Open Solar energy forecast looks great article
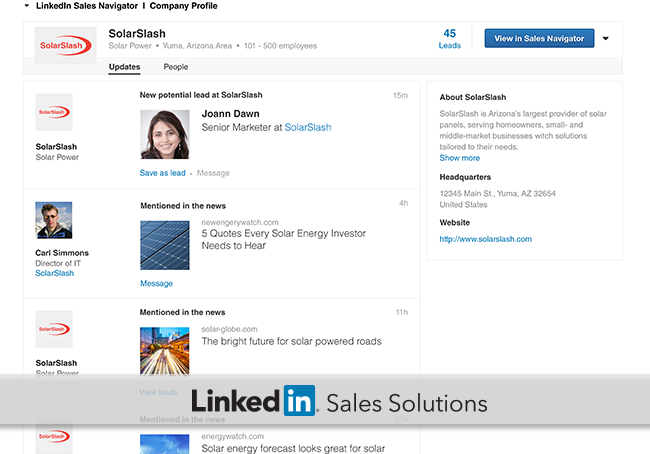This screenshot has height=454, width=650. [x=293, y=448]
